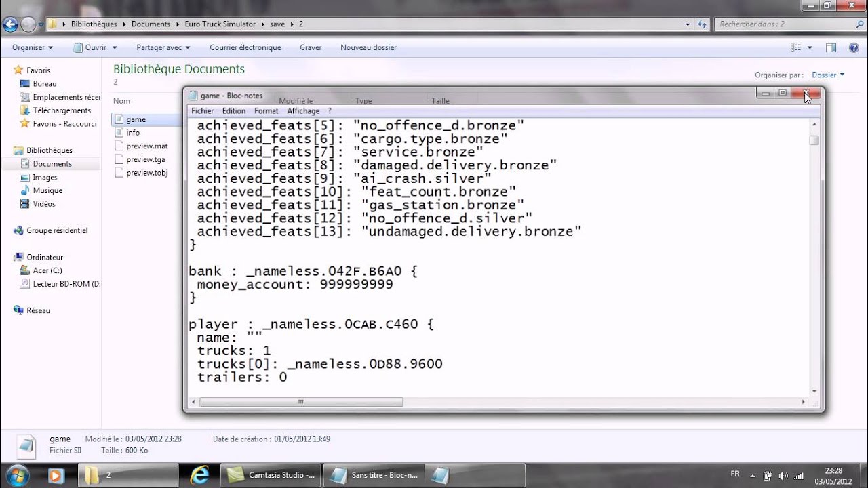Sort by the Nom column header

(121, 100)
